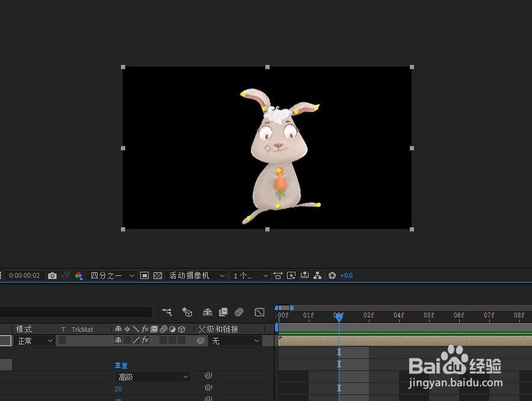Click the fx effects column header icon

coord(145,329)
